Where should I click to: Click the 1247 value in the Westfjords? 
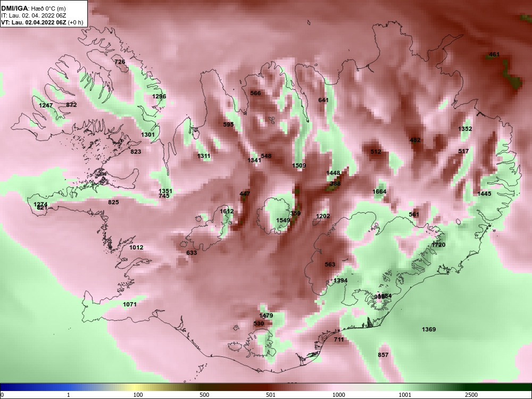point(46,105)
